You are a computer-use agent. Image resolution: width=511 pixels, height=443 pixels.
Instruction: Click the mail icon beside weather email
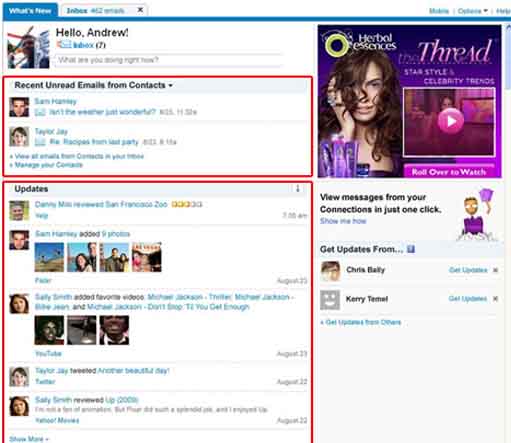(40, 112)
